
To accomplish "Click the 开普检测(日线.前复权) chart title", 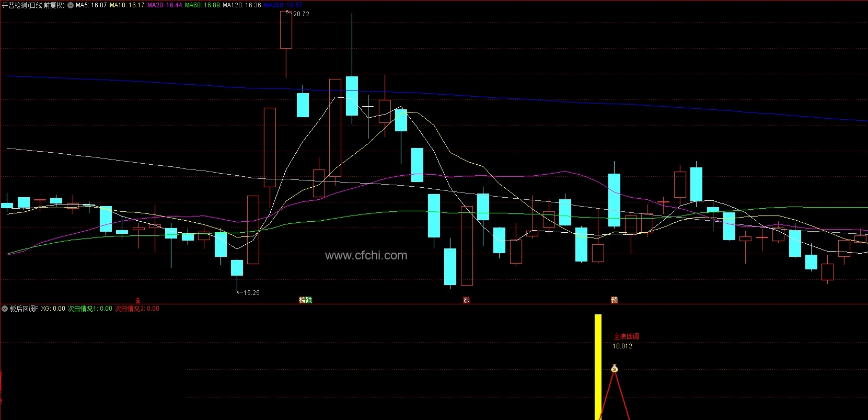I will 33,5.
